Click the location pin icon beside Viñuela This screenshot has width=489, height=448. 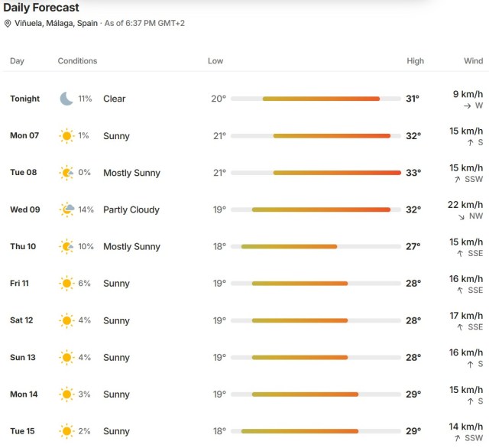click(x=8, y=24)
